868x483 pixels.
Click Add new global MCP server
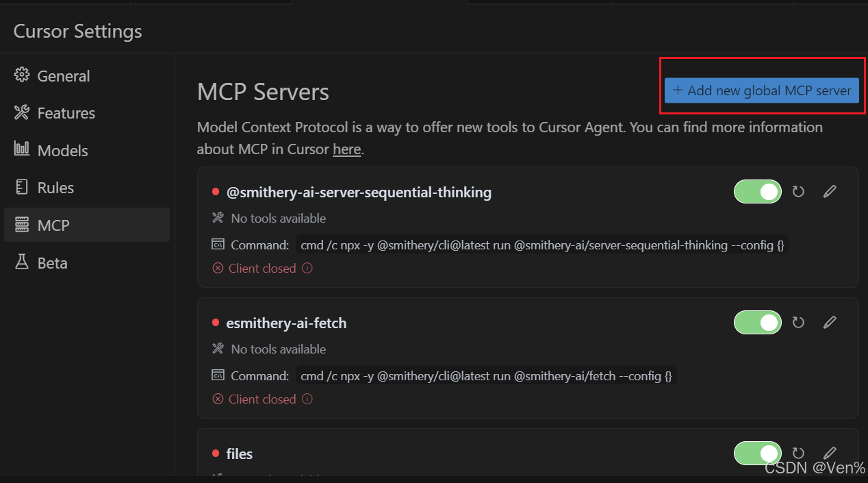click(x=761, y=90)
